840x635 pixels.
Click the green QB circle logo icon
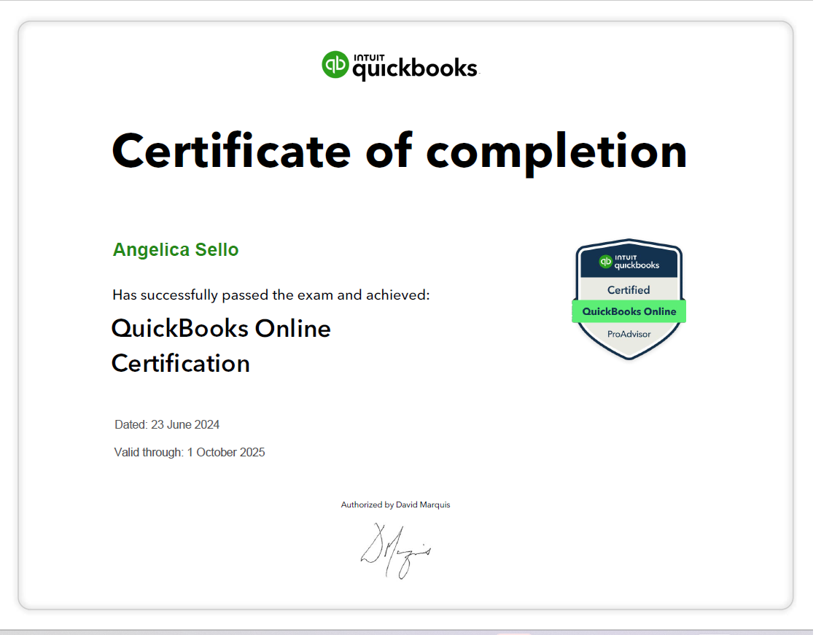pos(335,64)
